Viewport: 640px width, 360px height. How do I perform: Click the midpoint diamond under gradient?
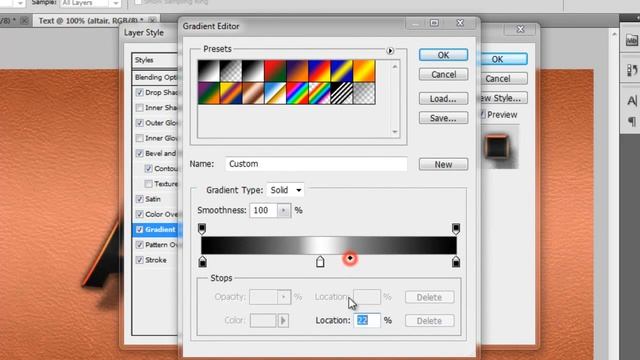(350, 258)
